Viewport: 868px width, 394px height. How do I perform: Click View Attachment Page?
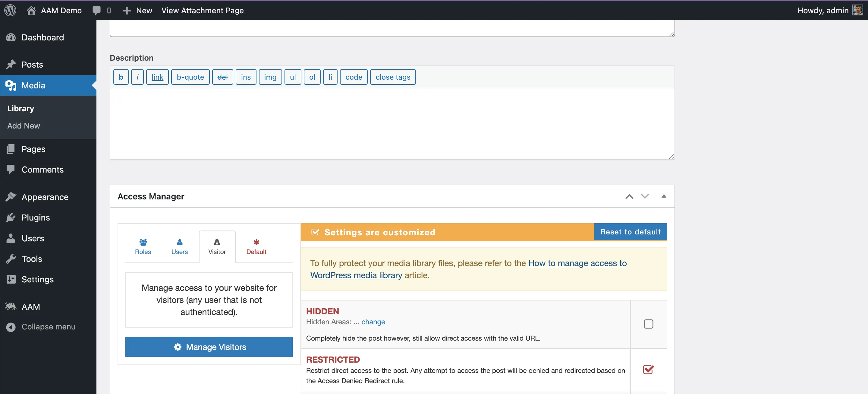tap(203, 11)
